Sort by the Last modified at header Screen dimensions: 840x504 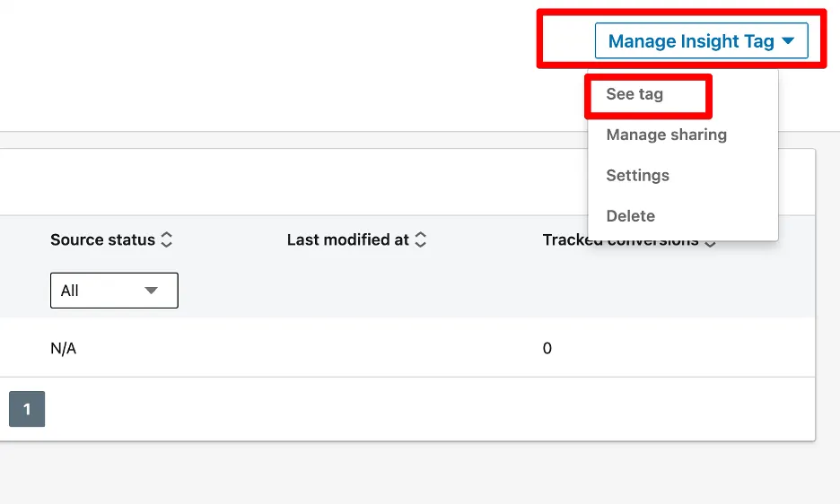click(x=347, y=240)
